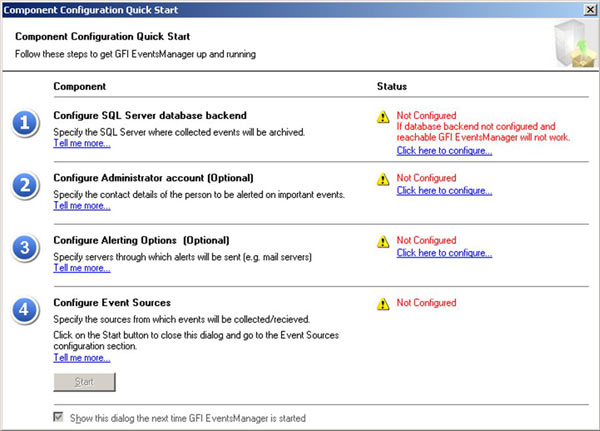Click the warning icon for Alerting Options status
Screen dimensions: 600x431
[383, 241]
